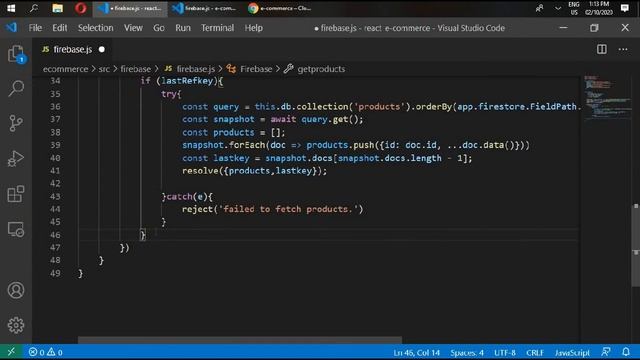The image size is (640, 360).
Task: Open the Run and Debug view
Action: tap(16, 158)
